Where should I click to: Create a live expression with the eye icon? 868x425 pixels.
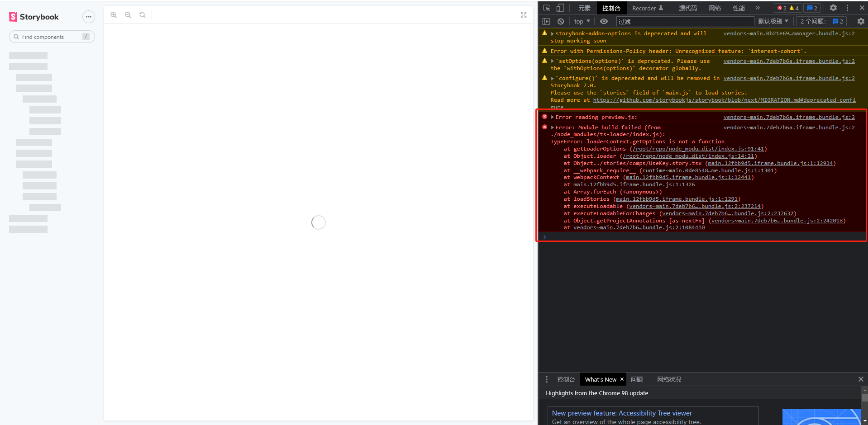pos(604,21)
